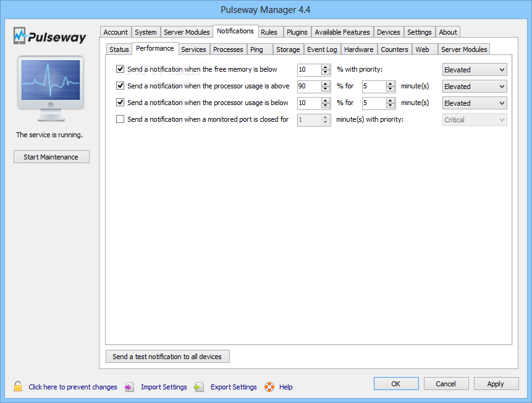Open priority dropdown for processor usage above
The height and width of the screenshot is (403, 532).
(x=475, y=87)
